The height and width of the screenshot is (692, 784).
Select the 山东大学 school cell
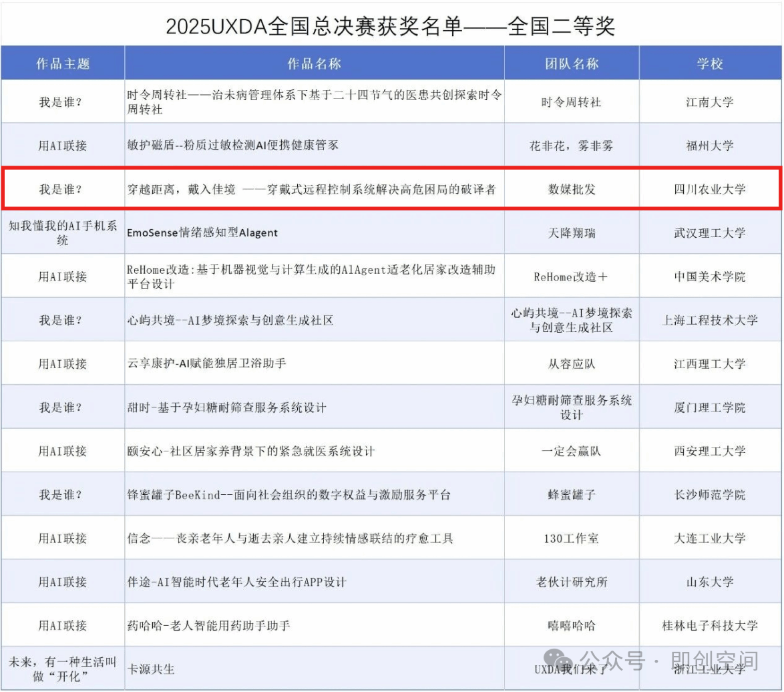710,582
